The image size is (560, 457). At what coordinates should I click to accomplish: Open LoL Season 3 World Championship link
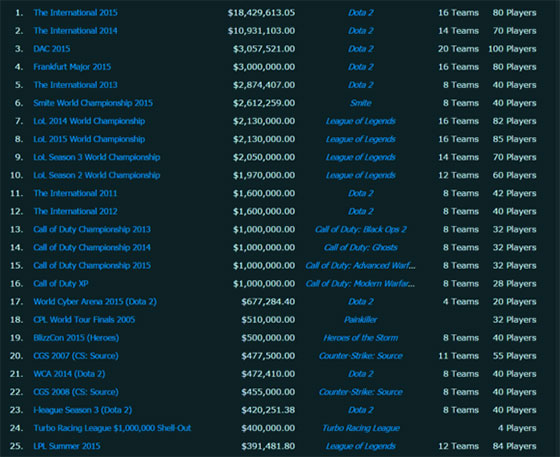(97, 157)
